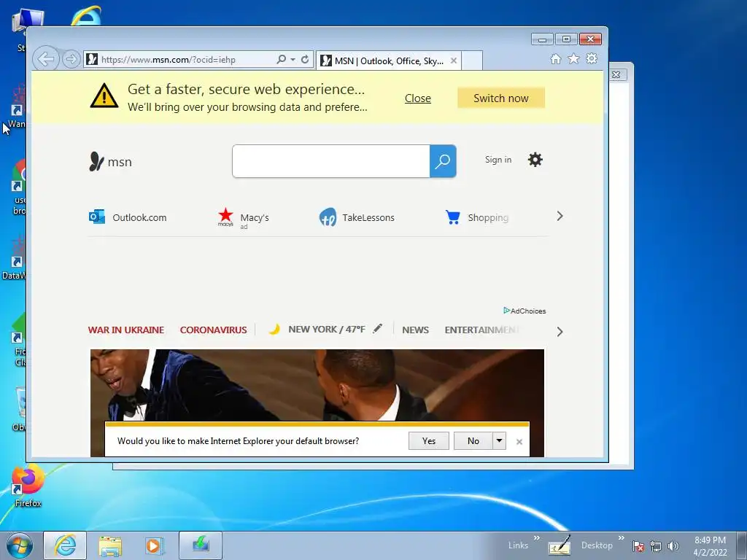Expand the Desktop toolbar chevron
Screen dimensions: 747x560
click(x=622, y=538)
